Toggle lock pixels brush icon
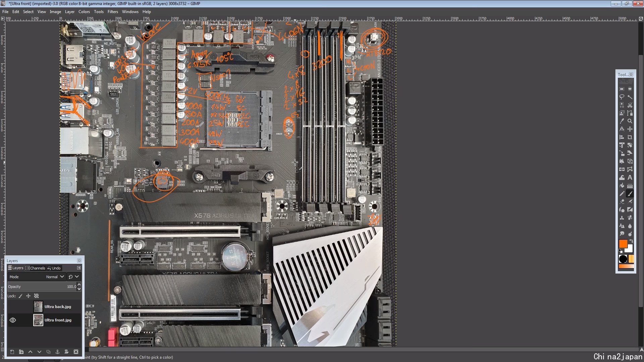The width and height of the screenshot is (644, 362). (x=20, y=296)
